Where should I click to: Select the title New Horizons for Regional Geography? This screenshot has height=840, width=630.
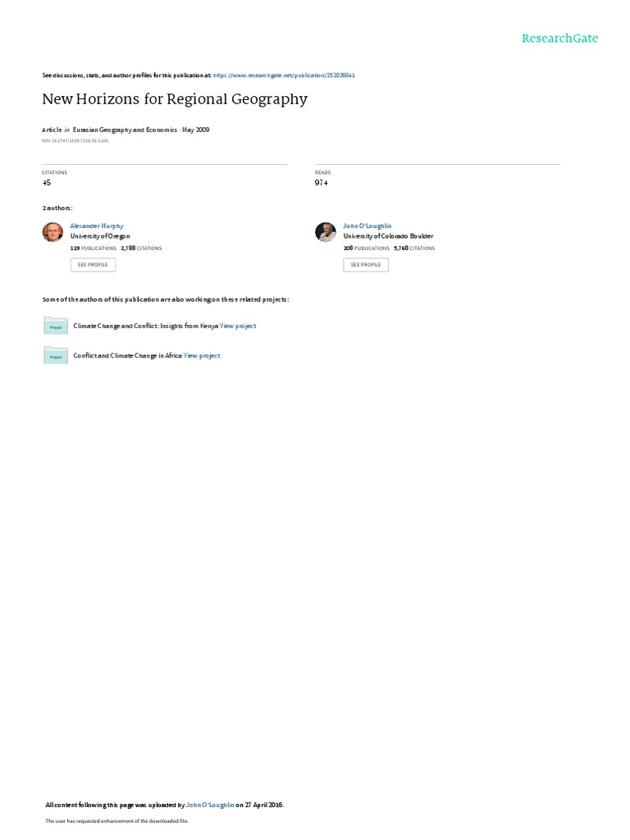[x=175, y=99]
